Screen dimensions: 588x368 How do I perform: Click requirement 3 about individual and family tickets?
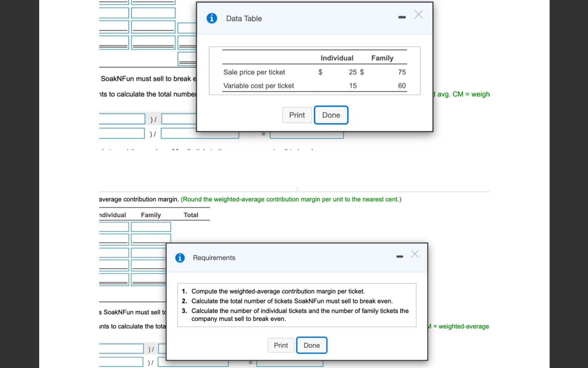300,314
